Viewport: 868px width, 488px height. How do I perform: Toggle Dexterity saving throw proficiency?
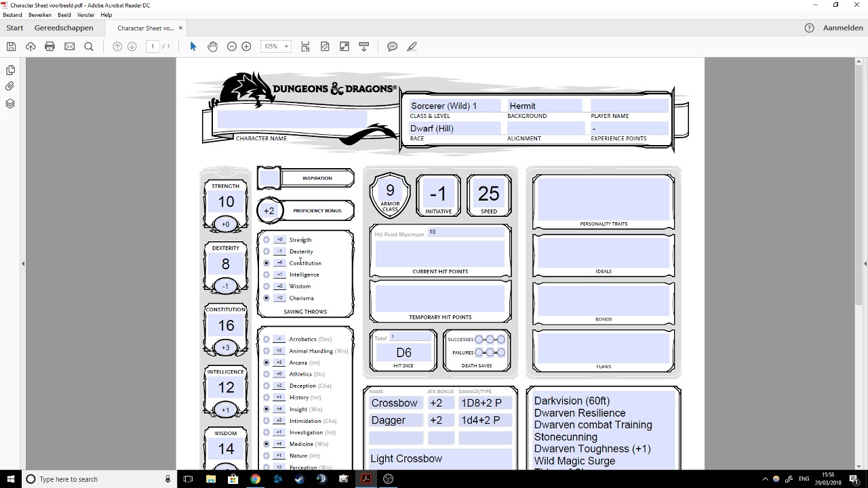(267, 251)
